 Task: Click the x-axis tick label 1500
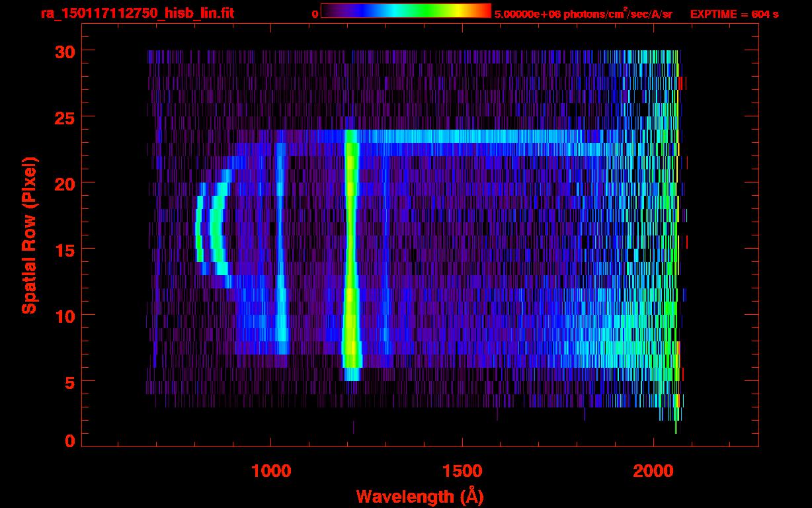pyautogui.click(x=462, y=470)
